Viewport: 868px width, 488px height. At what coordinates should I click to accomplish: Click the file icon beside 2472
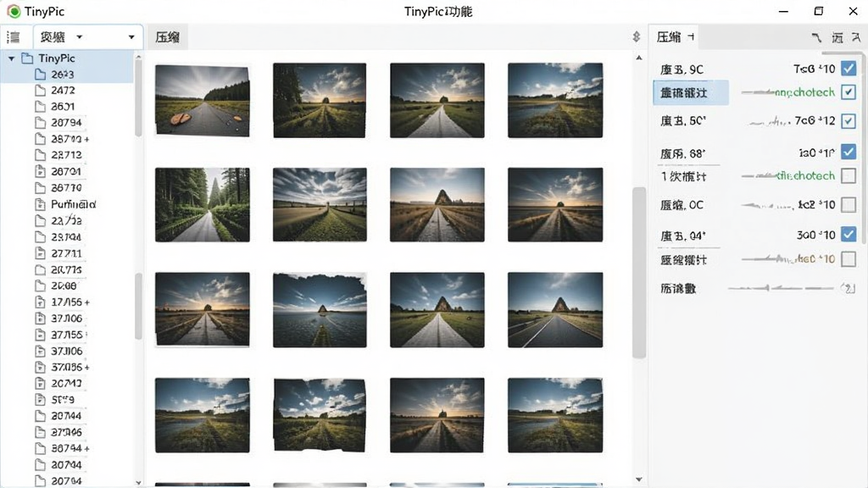pyautogui.click(x=41, y=90)
